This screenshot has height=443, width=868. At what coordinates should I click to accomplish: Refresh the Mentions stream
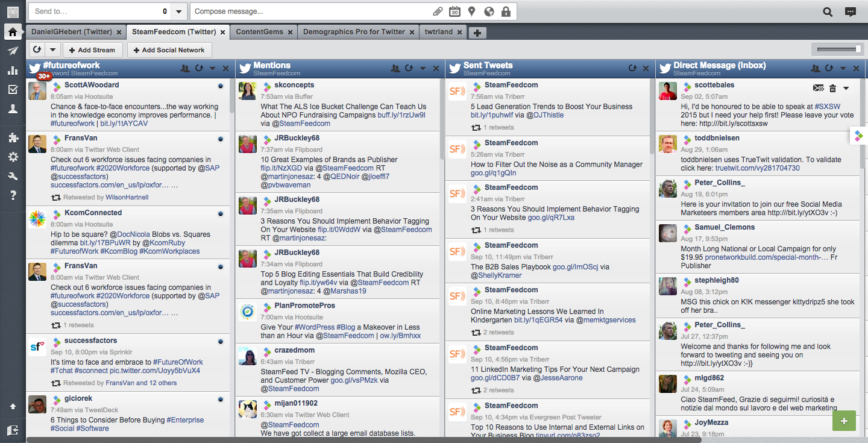click(409, 69)
